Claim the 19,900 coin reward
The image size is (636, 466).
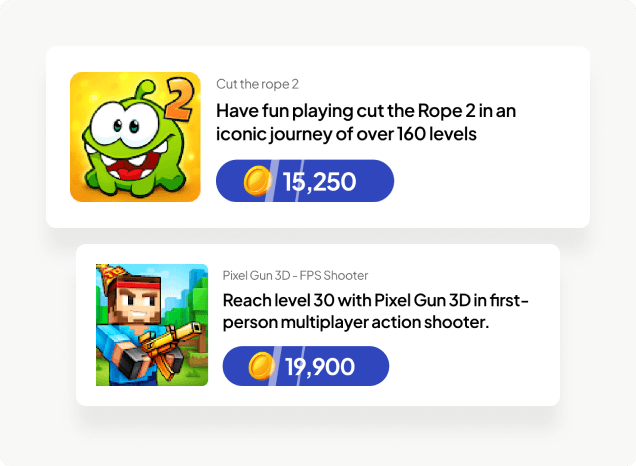305,366
